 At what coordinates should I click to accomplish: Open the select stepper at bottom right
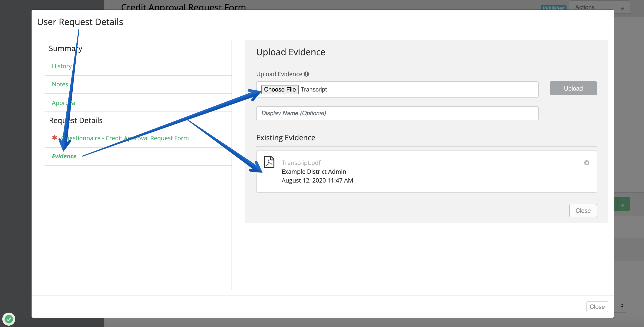[x=622, y=305]
